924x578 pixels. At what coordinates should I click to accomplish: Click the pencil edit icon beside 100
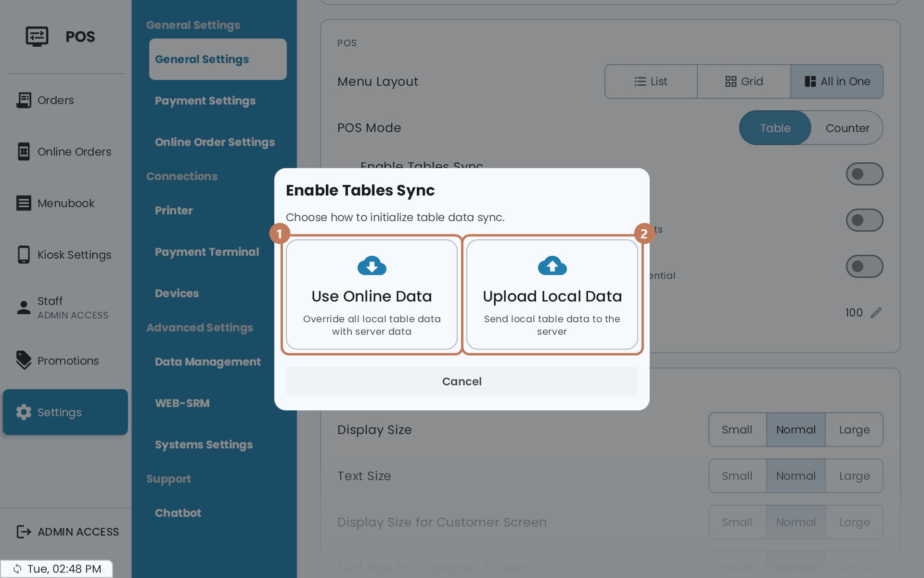point(876,313)
